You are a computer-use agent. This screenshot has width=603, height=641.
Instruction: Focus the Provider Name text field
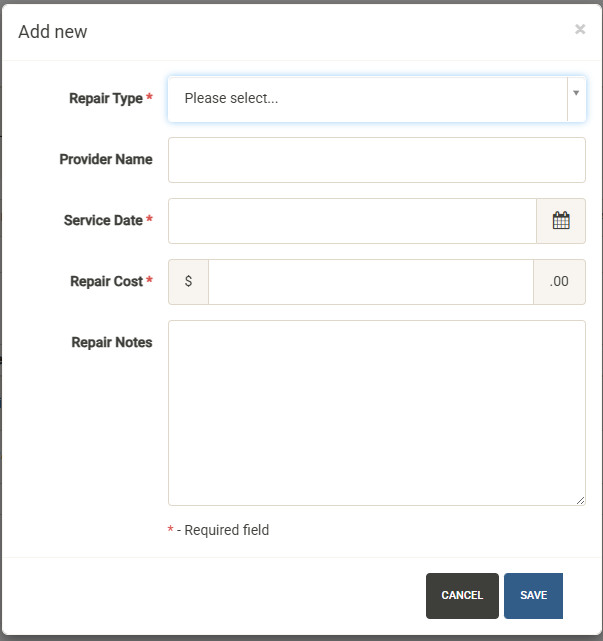point(376,160)
